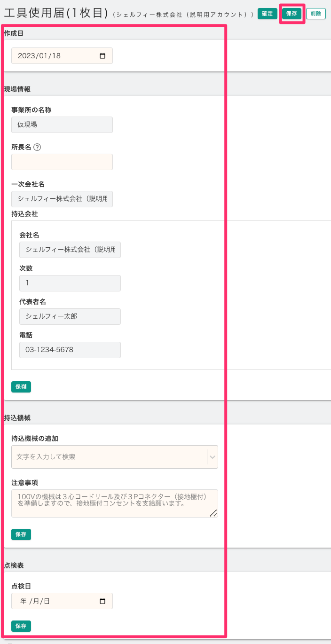Save the 持込機械 section
The width and height of the screenshot is (331, 644).
tap(21, 534)
